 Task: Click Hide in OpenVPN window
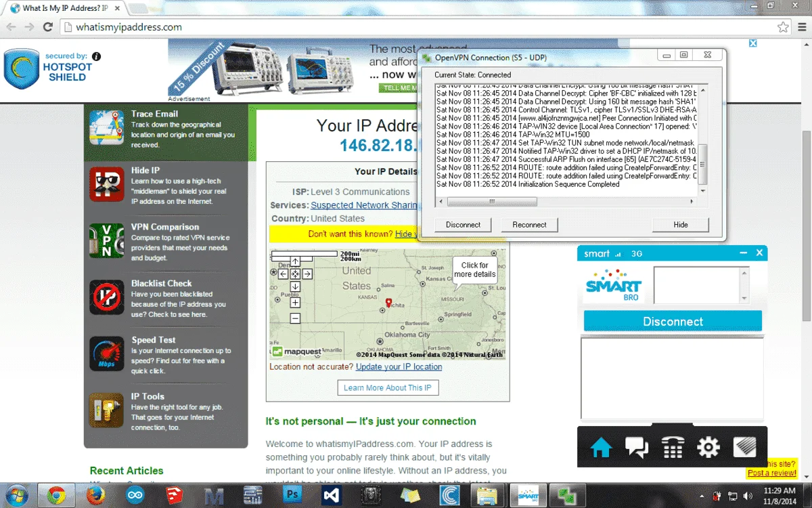click(681, 225)
